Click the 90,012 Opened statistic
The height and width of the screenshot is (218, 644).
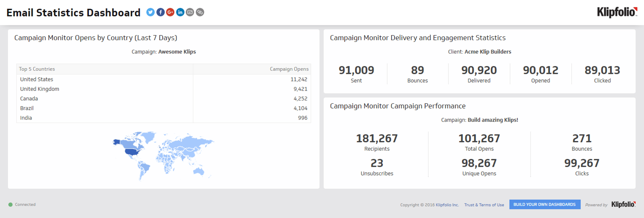click(x=541, y=74)
